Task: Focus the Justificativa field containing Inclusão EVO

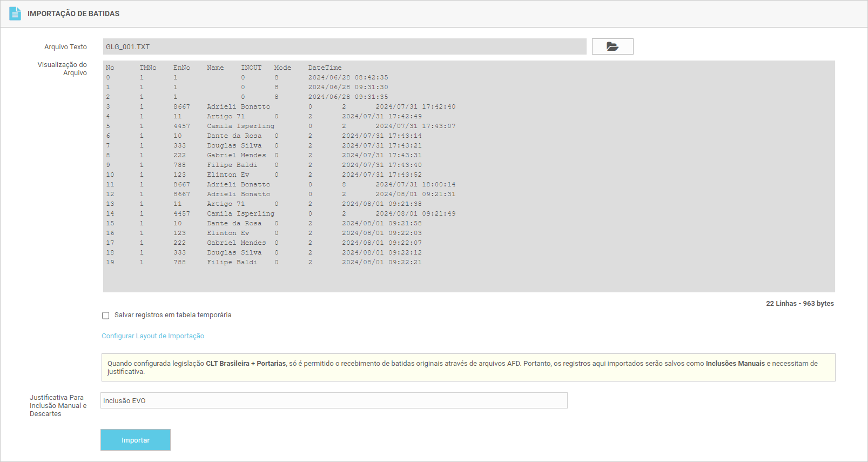Action: click(x=334, y=400)
